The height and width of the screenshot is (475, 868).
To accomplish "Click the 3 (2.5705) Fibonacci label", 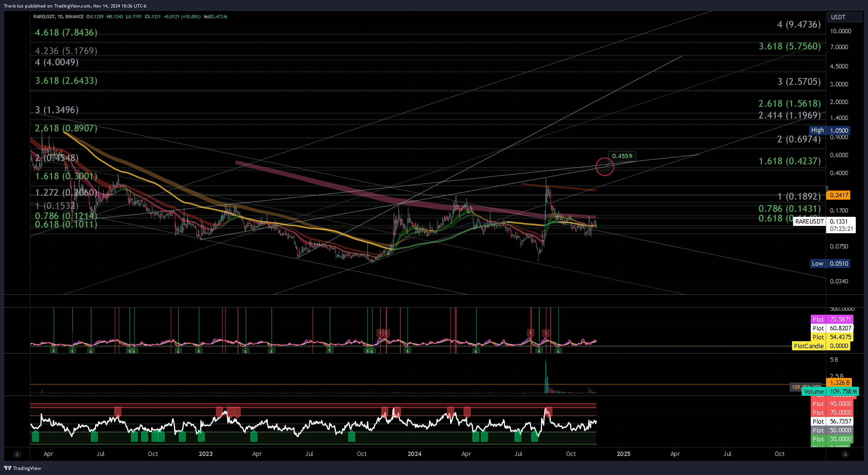I will pos(799,81).
